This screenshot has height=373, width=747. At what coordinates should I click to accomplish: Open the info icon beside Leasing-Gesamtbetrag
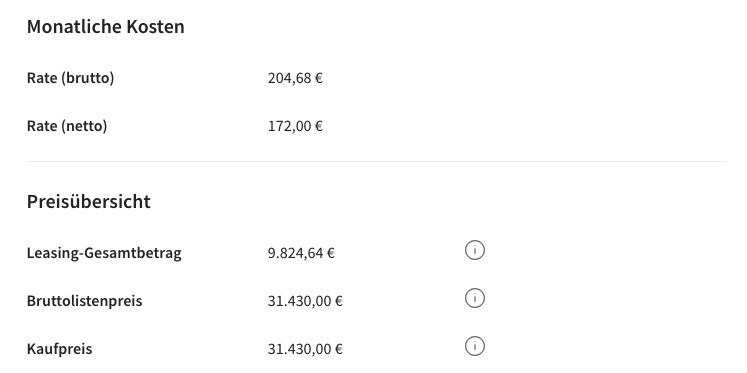point(474,250)
